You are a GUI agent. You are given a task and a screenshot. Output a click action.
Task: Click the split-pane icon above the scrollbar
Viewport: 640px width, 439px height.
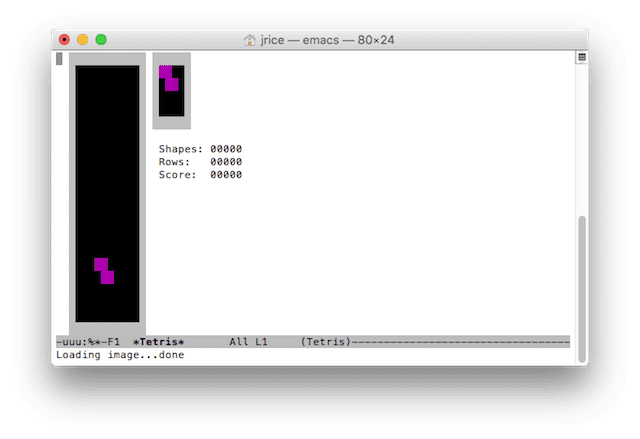(581, 58)
